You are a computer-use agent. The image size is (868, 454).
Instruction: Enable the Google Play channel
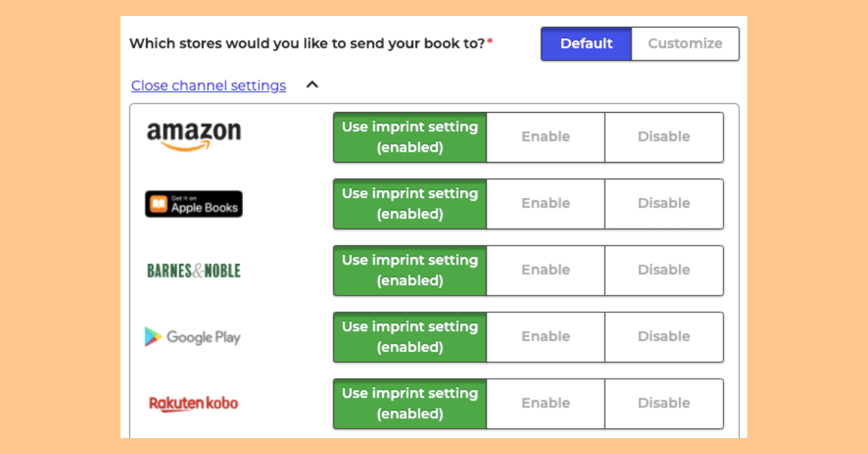pyautogui.click(x=545, y=336)
